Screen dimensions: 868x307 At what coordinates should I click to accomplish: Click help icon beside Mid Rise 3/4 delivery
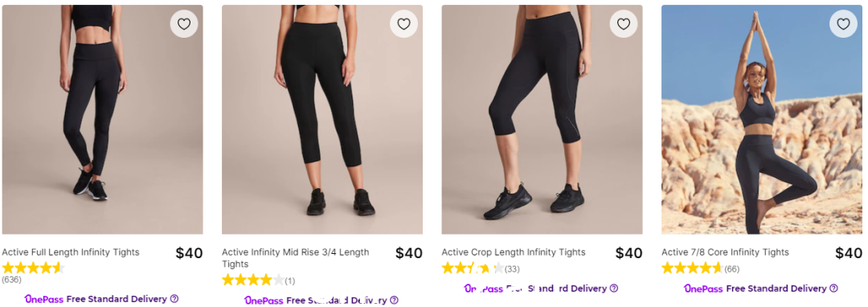(394, 301)
